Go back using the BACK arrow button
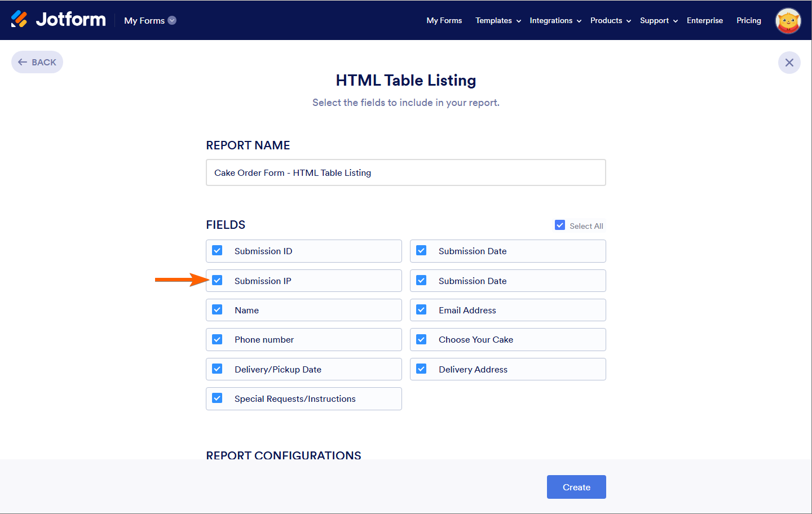The width and height of the screenshot is (812, 514). [x=37, y=62]
